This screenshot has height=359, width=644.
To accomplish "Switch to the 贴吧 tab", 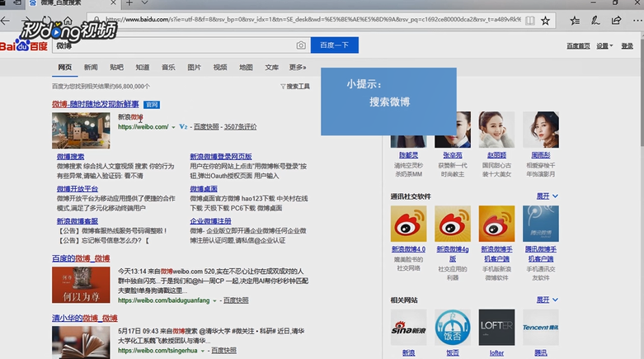I will coord(116,67).
